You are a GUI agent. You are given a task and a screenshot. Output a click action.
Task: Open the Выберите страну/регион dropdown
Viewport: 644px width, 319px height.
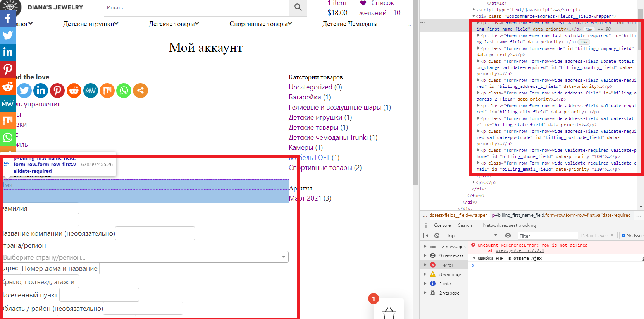pyautogui.click(x=146, y=257)
